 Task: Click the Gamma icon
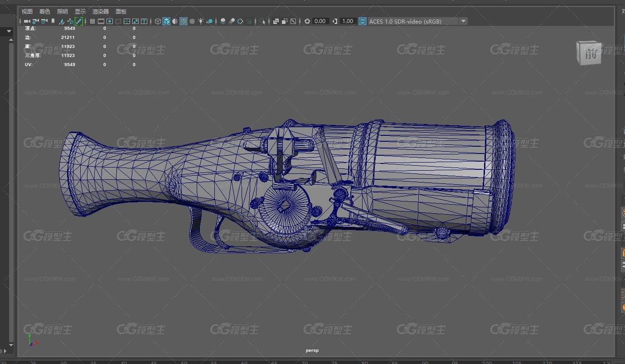pos(335,21)
